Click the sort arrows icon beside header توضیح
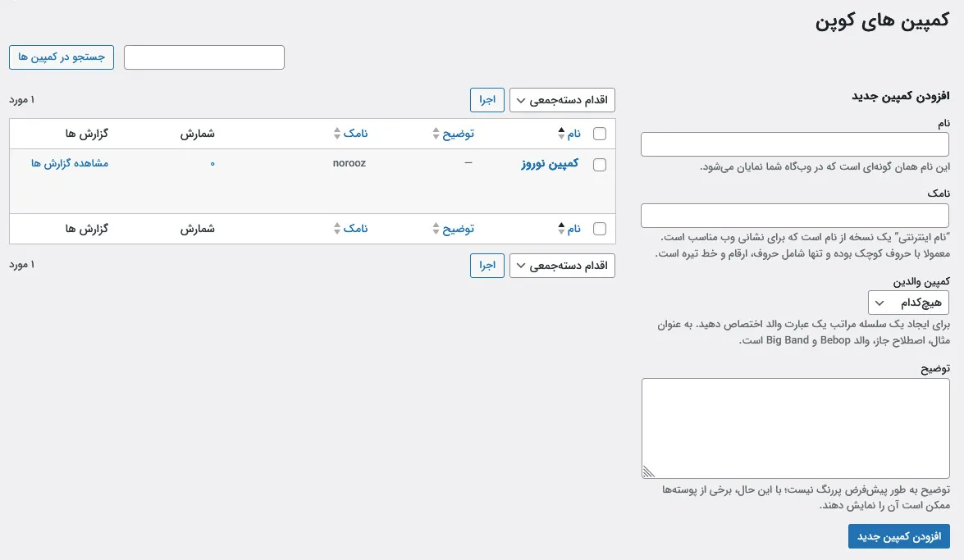 (x=436, y=134)
